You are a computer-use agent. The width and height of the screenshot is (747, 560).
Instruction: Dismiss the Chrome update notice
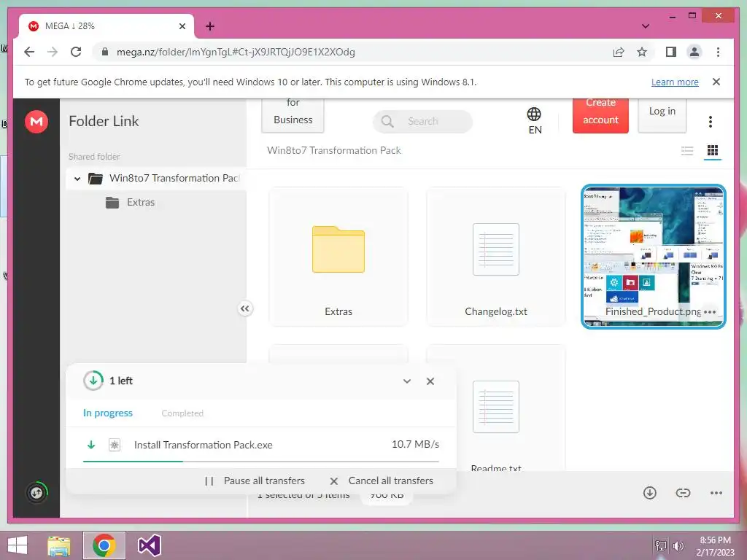point(716,82)
